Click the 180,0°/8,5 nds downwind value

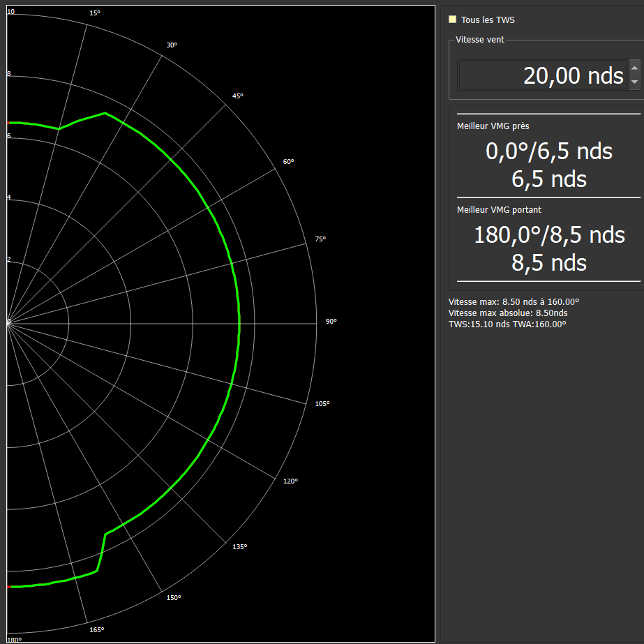point(548,235)
